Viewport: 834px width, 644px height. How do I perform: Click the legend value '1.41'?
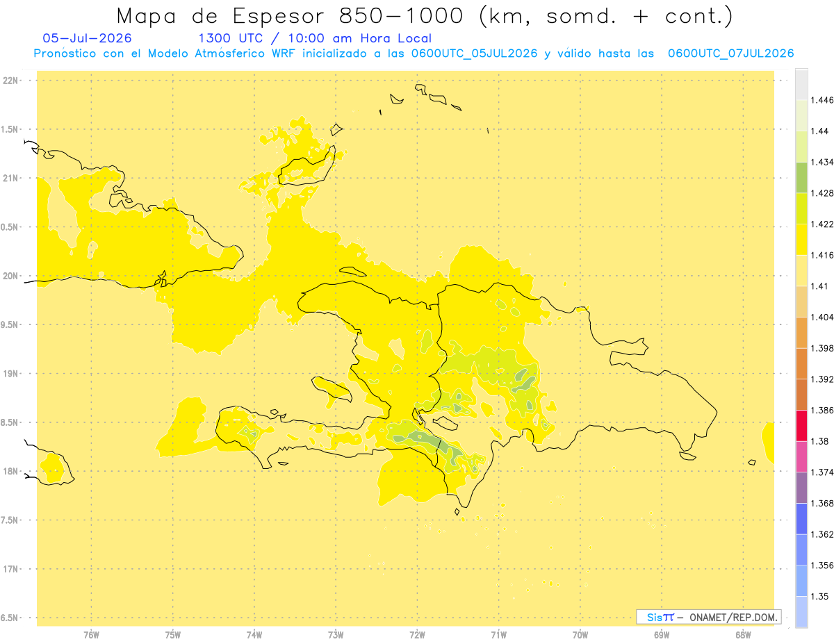pos(819,286)
